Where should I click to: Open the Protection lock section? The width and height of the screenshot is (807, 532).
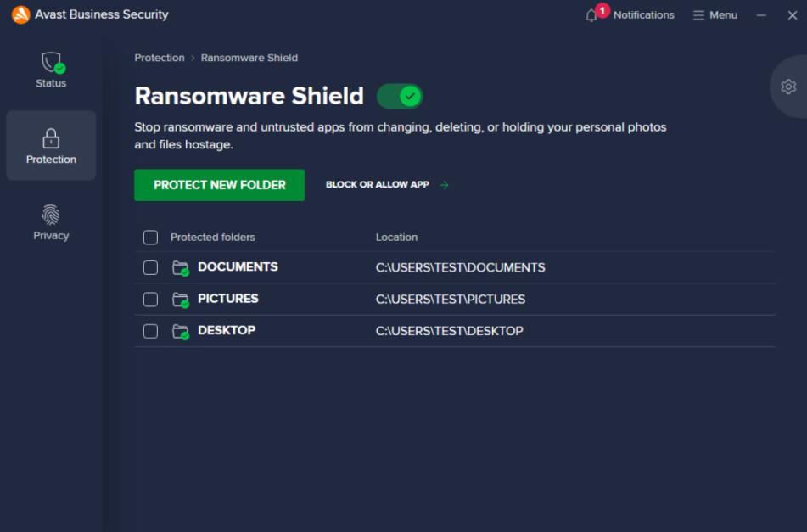(51, 146)
